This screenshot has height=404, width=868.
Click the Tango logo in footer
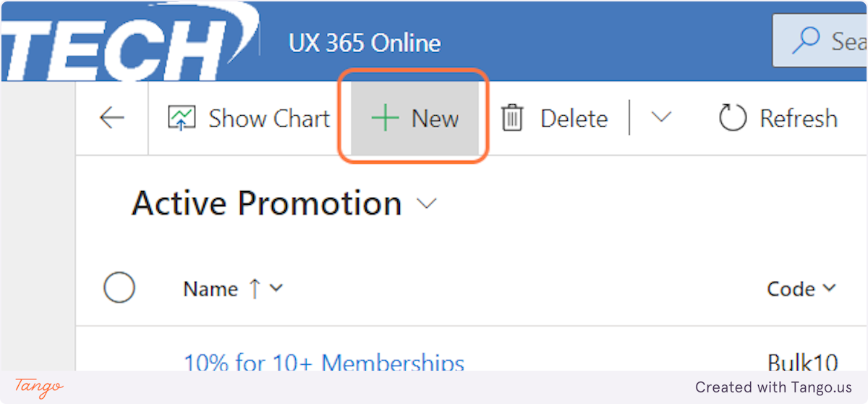click(x=38, y=387)
